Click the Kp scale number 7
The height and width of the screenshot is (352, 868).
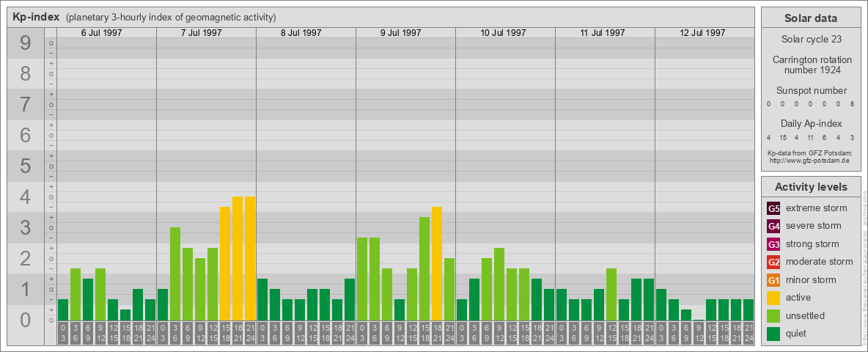[25, 104]
